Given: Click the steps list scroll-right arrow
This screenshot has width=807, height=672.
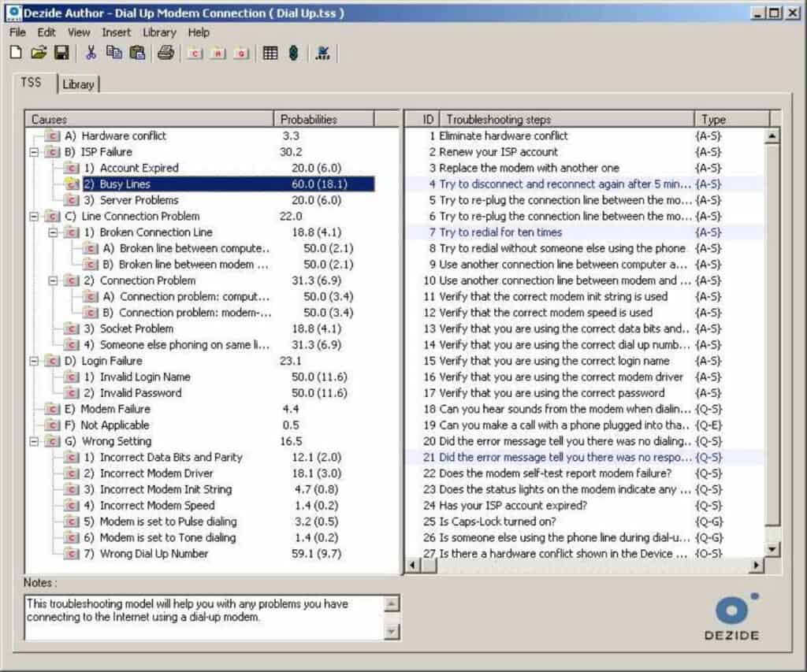Looking at the screenshot, I should (756, 566).
